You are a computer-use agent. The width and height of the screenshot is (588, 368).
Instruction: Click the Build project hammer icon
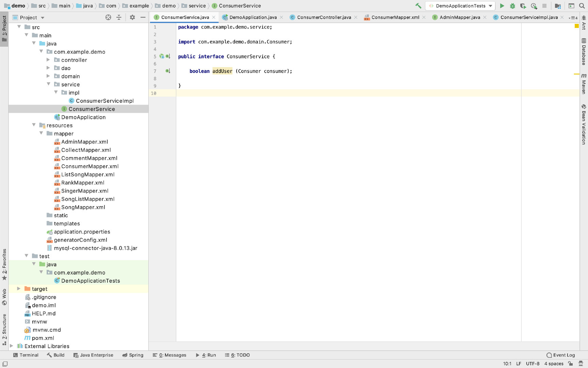pyautogui.click(x=418, y=6)
